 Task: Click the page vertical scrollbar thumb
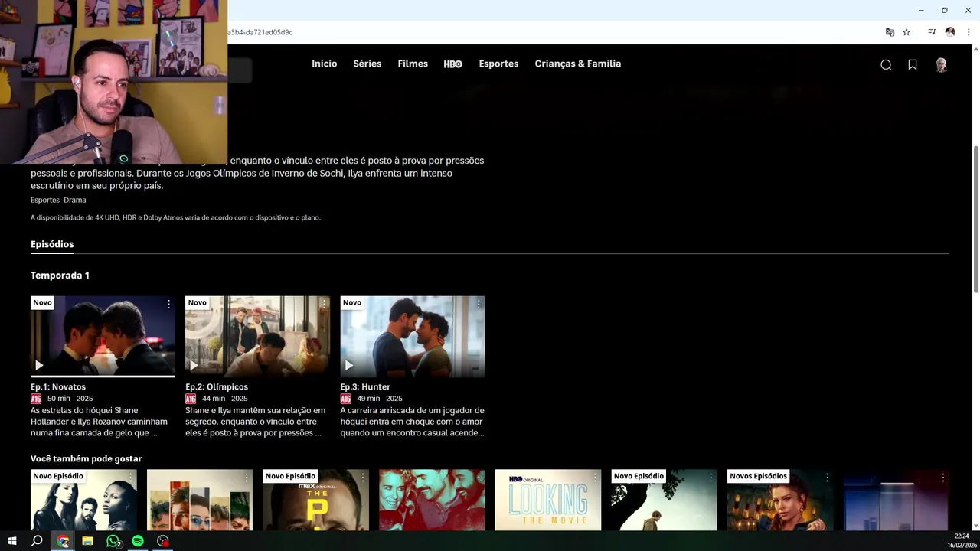pos(975,218)
